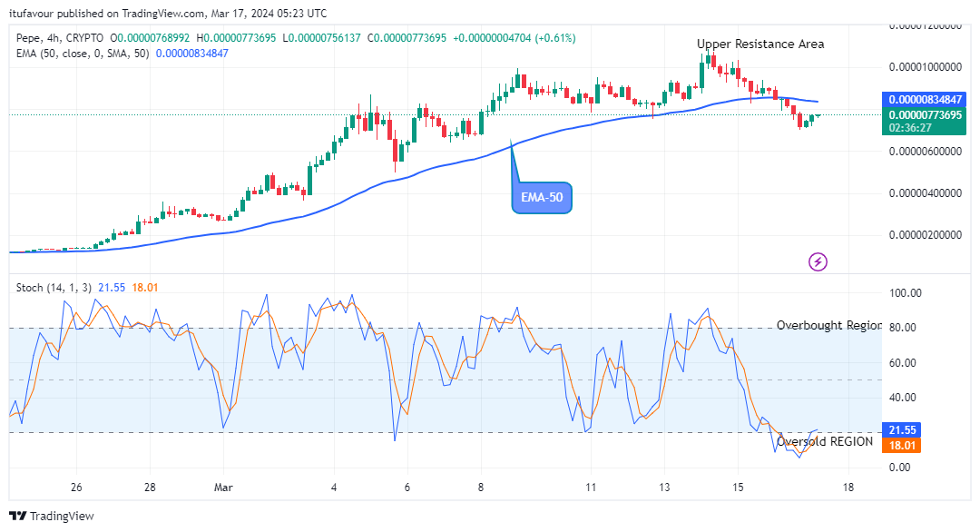Image resolution: width=980 pixels, height=532 pixels.
Task: Click the blue 21.55 stochastic axis label
Action: [901, 430]
